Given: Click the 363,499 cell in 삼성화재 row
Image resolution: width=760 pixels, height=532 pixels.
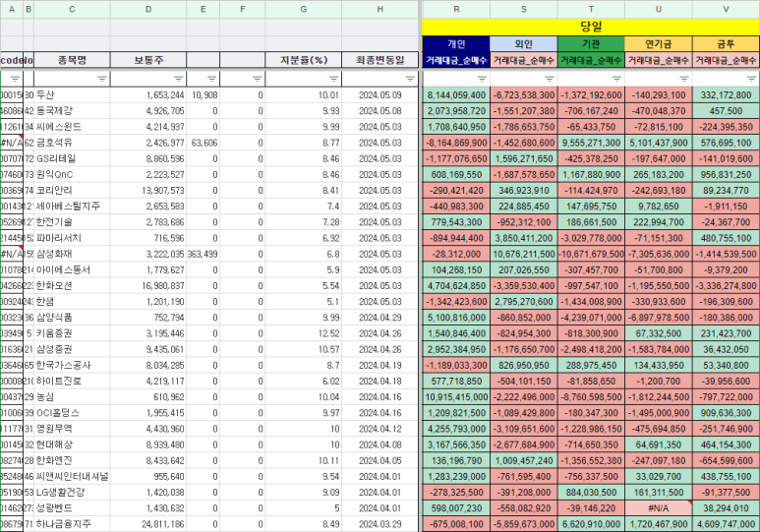Looking at the screenshot, I should pyautogui.click(x=204, y=254).
